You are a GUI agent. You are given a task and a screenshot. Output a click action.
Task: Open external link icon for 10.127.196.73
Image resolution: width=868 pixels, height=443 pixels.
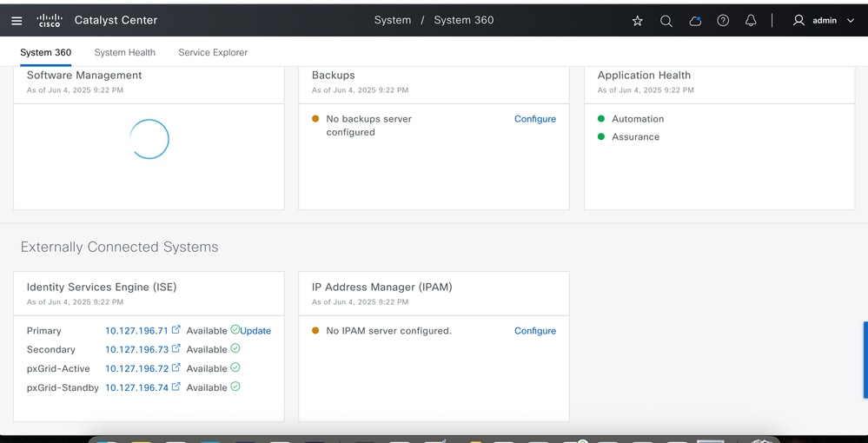click(176, 348)
